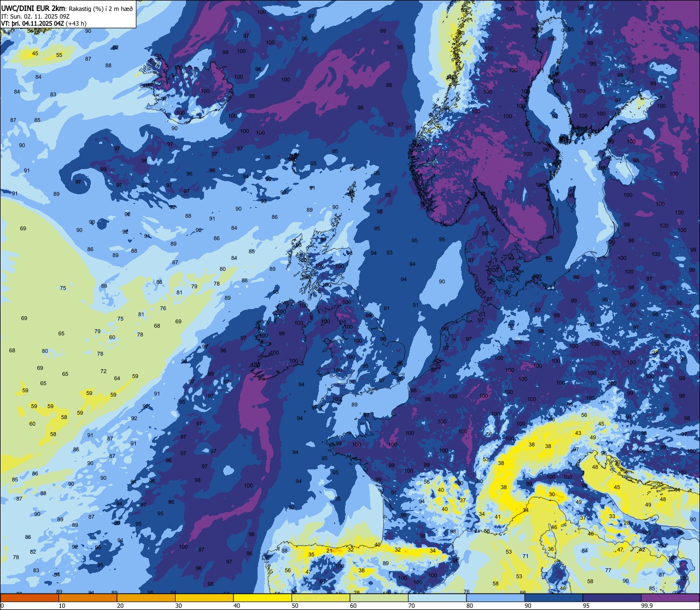Click the '21' humidity value on the map

point(329,550)
